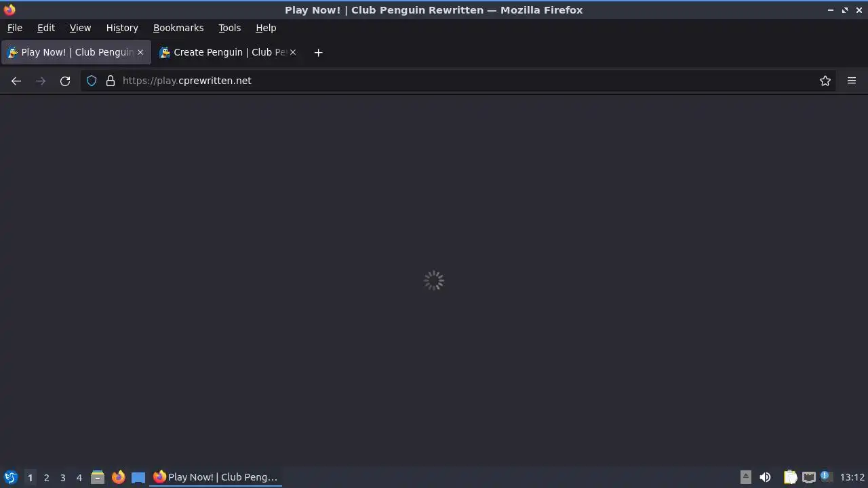
Task: Close the Play Now! tab
Action: pos(140,52)
